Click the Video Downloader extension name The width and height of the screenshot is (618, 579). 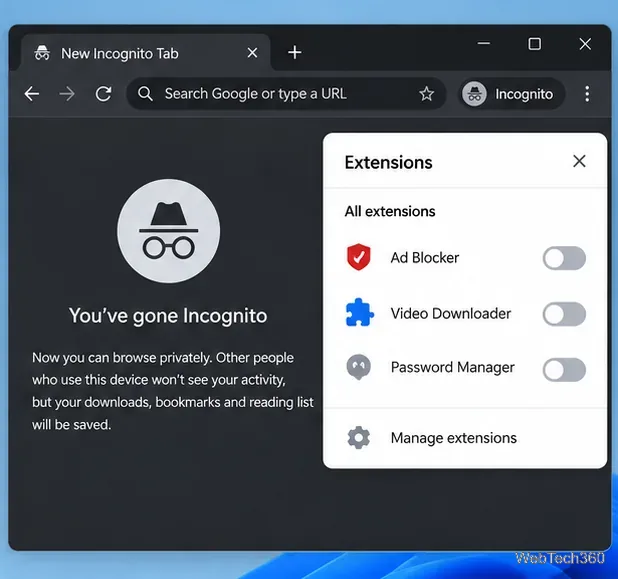tap(451, 314)
